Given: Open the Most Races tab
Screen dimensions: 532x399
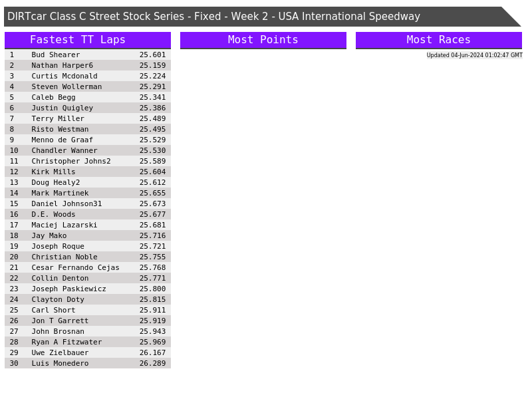Looking at the screenshot, I should click(438, 40).
